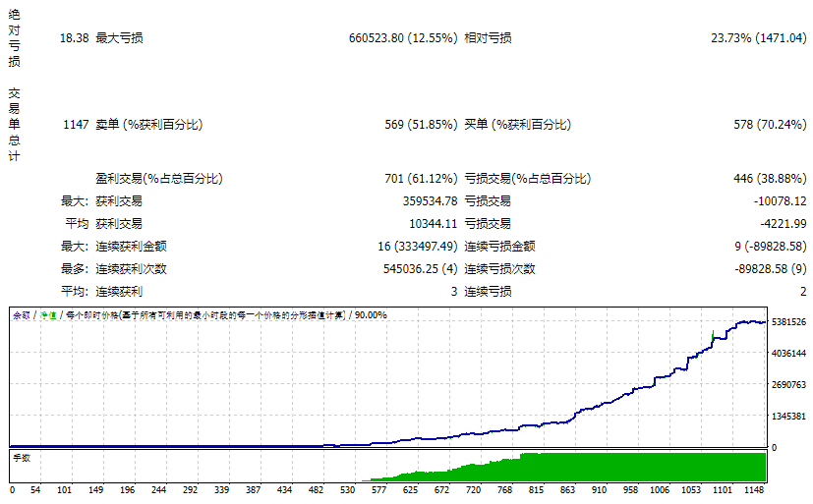Select the 连续亏损金额 label
Screen dimensions: 813x504
[x=499, y=246]
